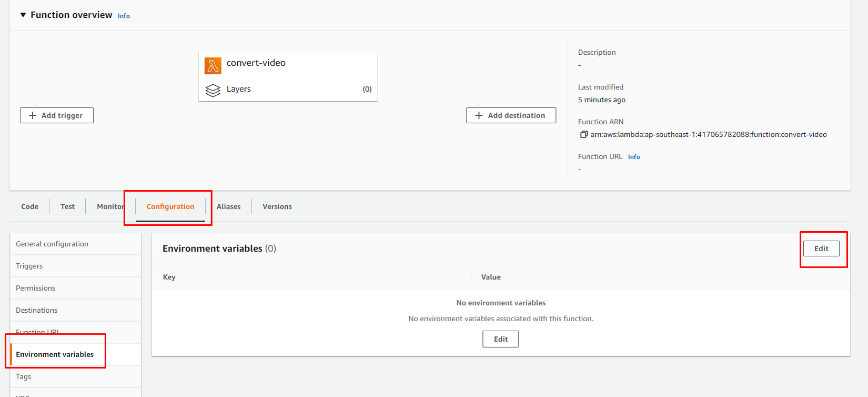Open the Function URL Info link
The image size is (868, 397).
click(634, 157)
